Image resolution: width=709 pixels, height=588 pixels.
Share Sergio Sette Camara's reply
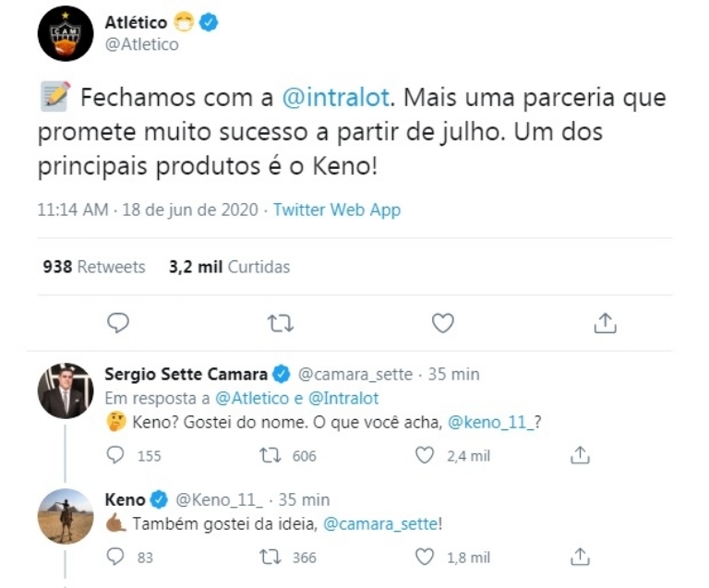tap(580, 455)
